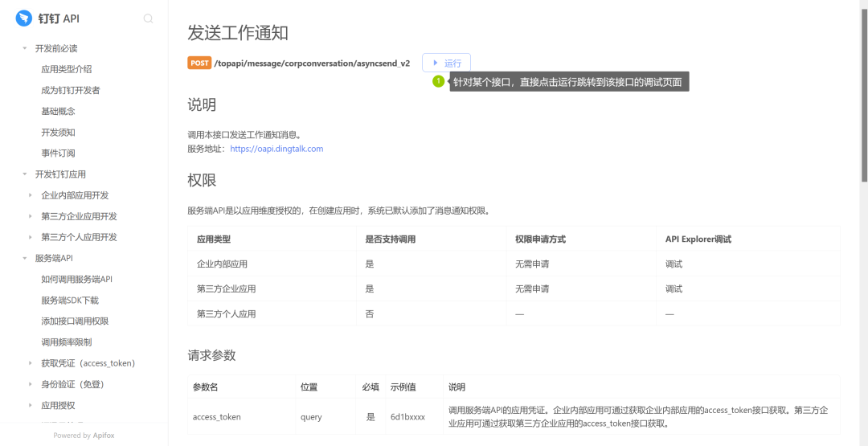868x446 pixels.
Task: Click the 权限 section heading
Action: [202, 180]
